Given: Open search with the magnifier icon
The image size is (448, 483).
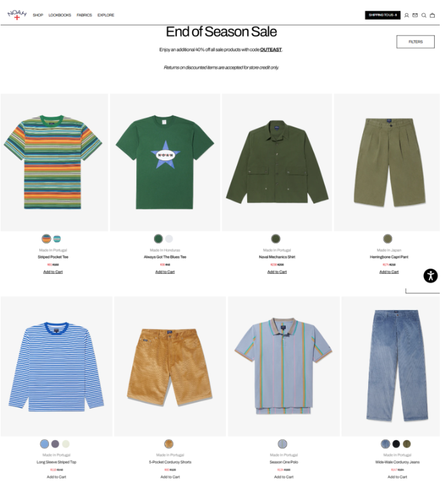Looking at the screenshot, I should (x=424, y=15).
